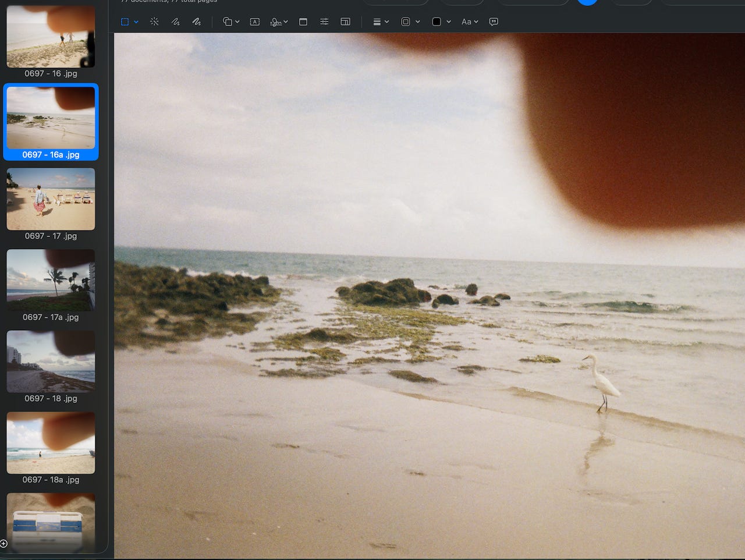
Task: Click the Shape Style line-thickness icon
Action: (x=377, y=22)
